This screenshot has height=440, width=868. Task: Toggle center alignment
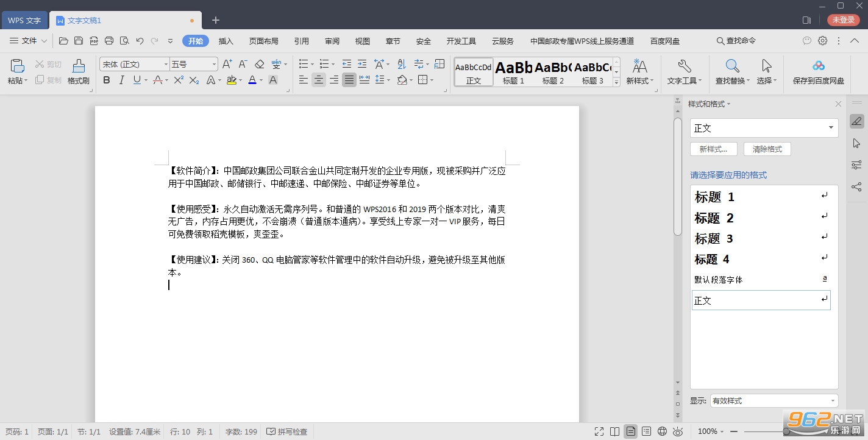tap(319, 80)
